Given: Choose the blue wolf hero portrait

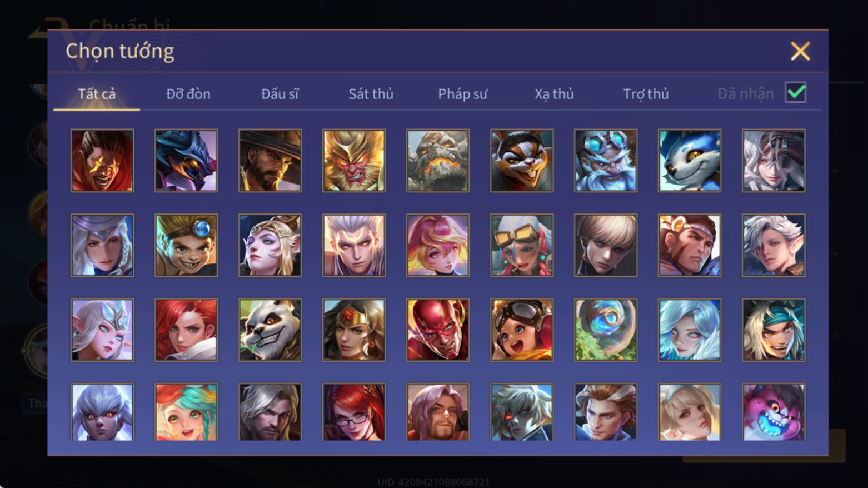Looking at the screenshot, I should [690, 161].
